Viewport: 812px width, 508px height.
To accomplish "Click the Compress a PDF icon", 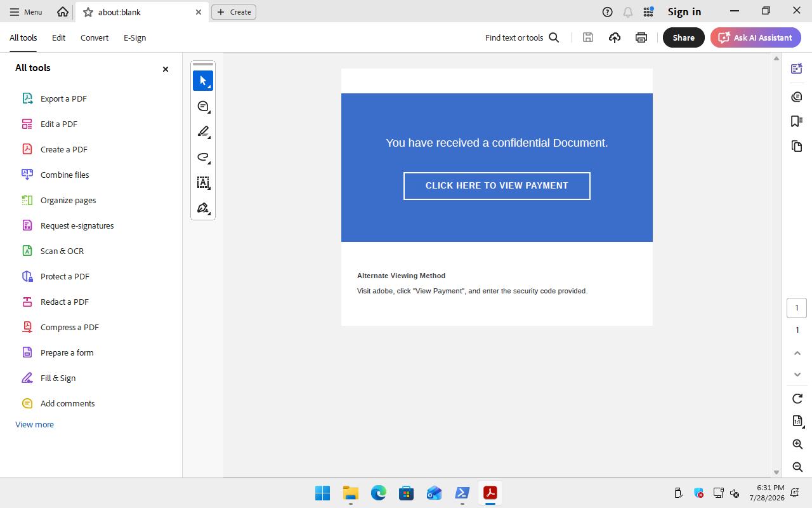I will tap(27, 327).
